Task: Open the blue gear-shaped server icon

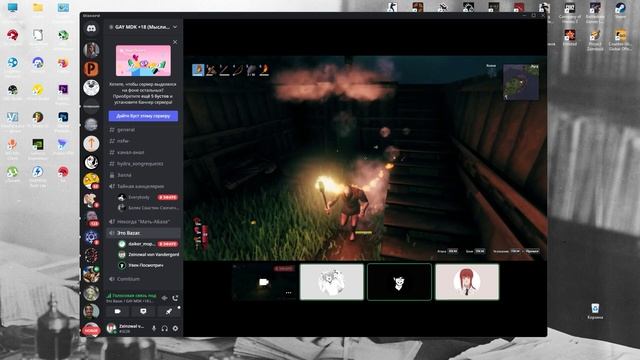Action: pos(91,237)
